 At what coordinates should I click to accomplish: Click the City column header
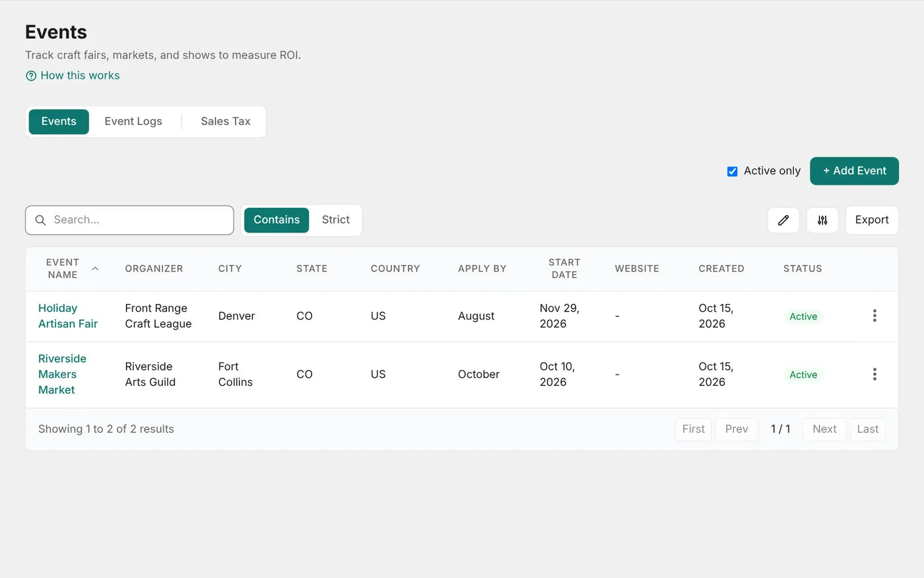click(230, 269)
